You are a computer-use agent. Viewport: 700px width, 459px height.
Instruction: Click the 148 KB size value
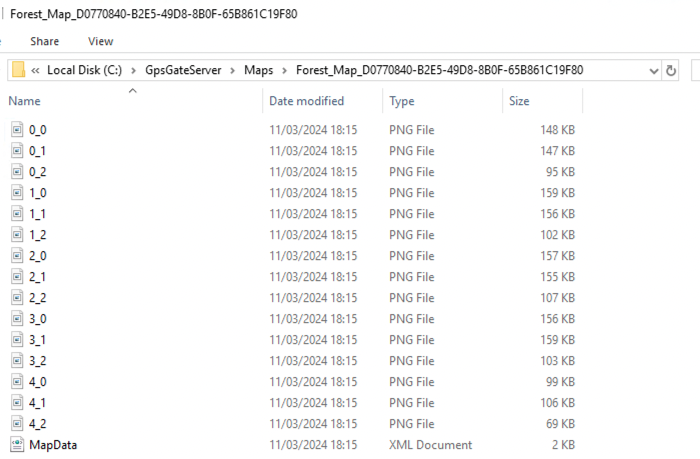[558, 130]
